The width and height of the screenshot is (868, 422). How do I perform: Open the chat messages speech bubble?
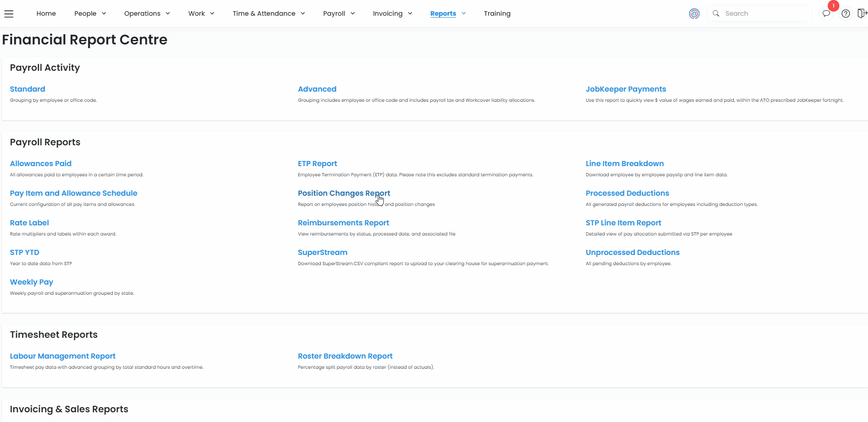(x=826, y=14)
